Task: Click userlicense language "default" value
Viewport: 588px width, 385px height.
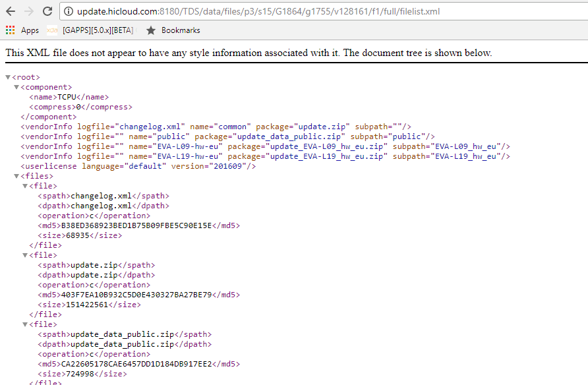Action: point(145,166)
